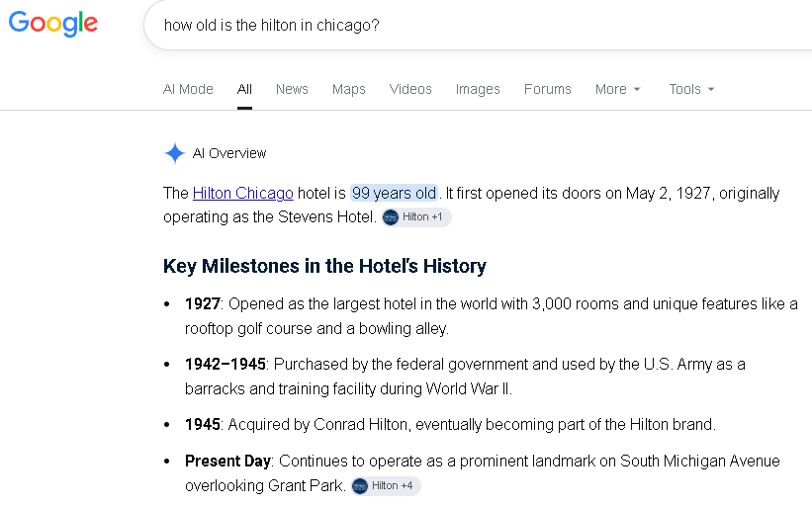Expand the More dropdown menu

pos(618,89)
